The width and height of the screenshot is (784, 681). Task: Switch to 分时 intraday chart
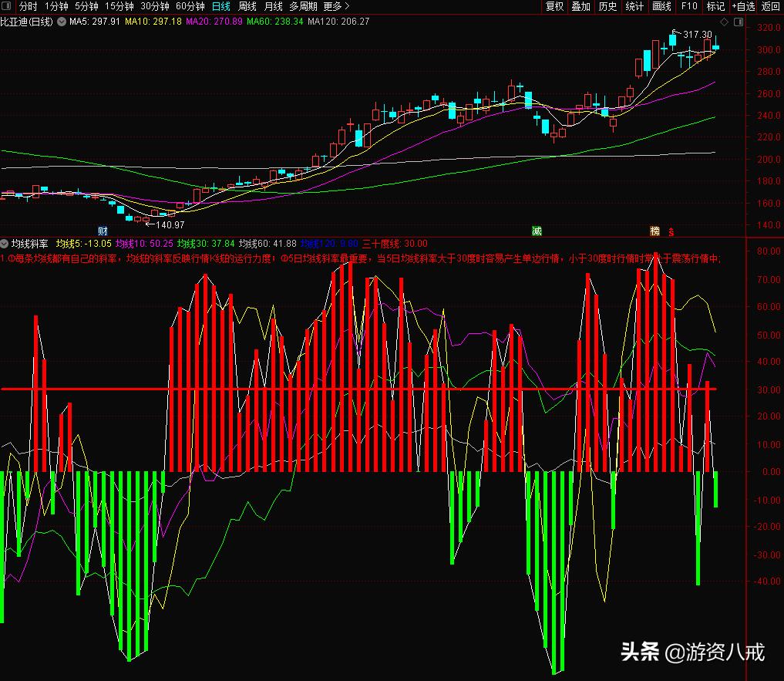(x=28, y=6)
